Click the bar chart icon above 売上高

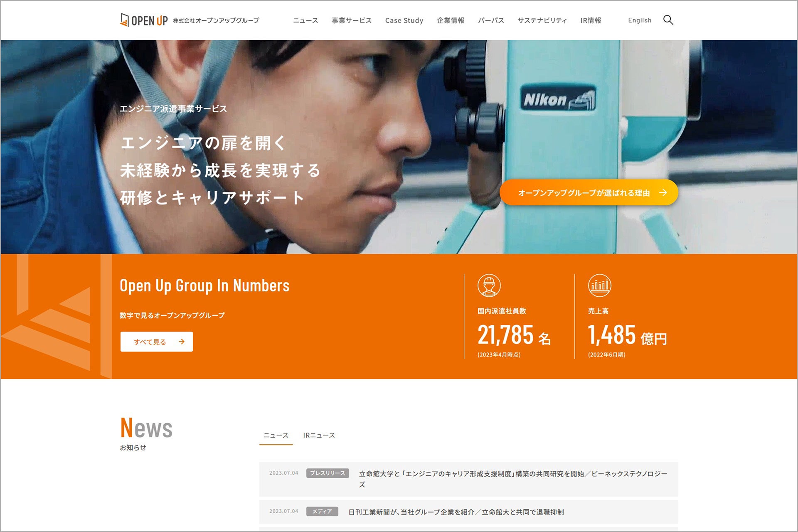pyautogui.click(x=599, y=286)
